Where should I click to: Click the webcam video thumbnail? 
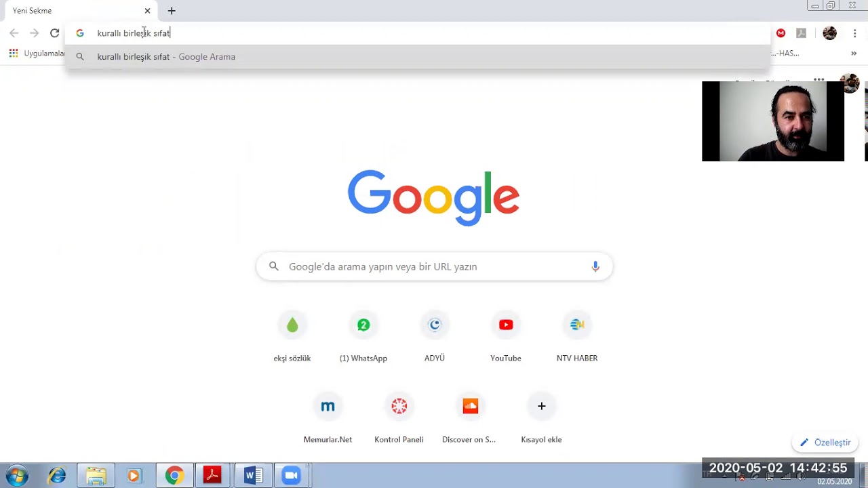(x=773, y=121)
